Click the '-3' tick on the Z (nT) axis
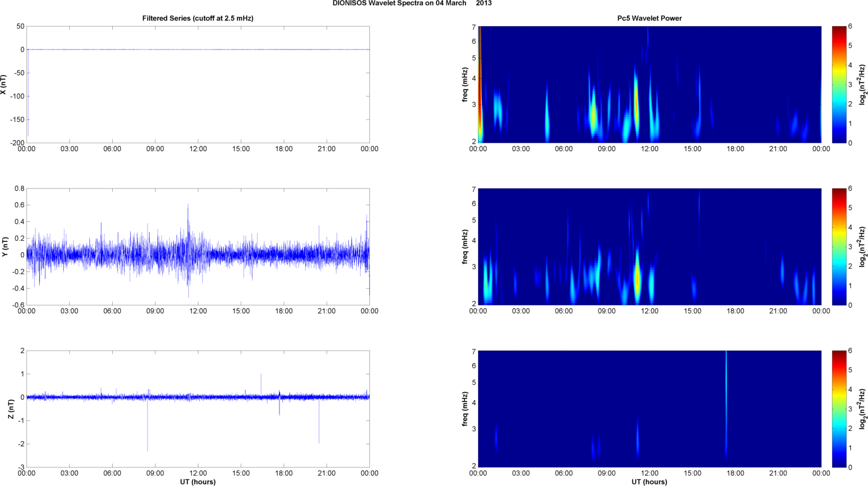This screenshot has width=868, height=486. (21, 467)
